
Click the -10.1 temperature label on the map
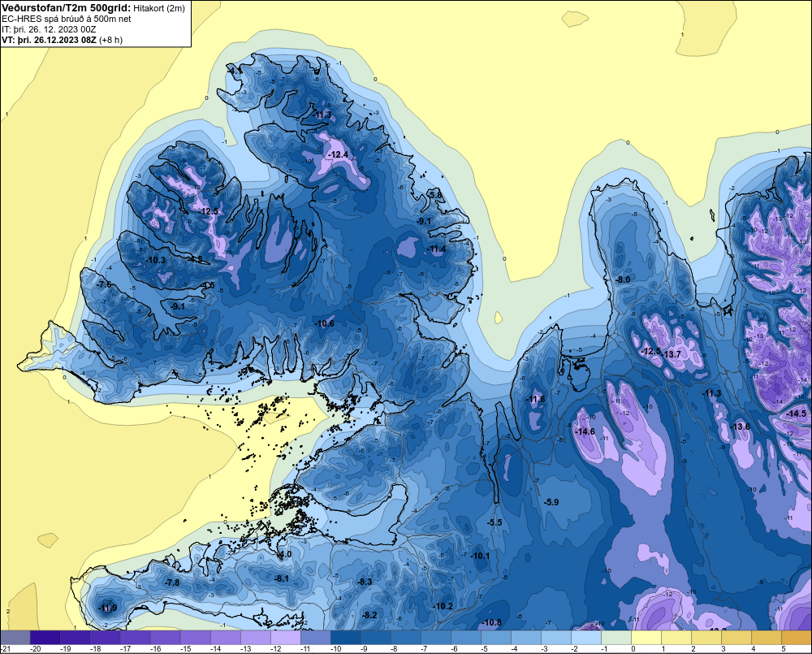pyautogui.click(x=480, y=556)
